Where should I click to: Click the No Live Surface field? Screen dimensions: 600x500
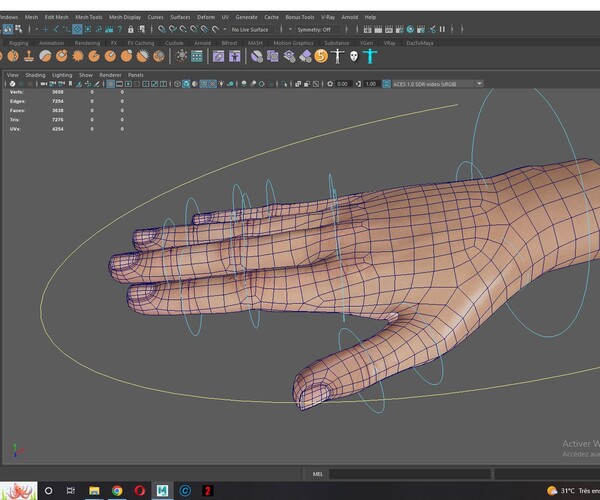(252, 29)
